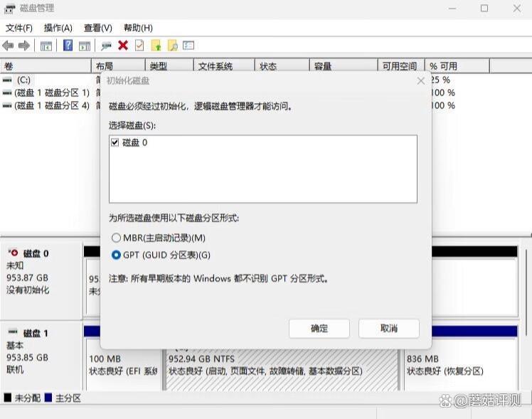Viewport: 532px width, 419px height.
Task: Select GPT (GUID 分区表) radio option
Action: [x=117, y=255]
